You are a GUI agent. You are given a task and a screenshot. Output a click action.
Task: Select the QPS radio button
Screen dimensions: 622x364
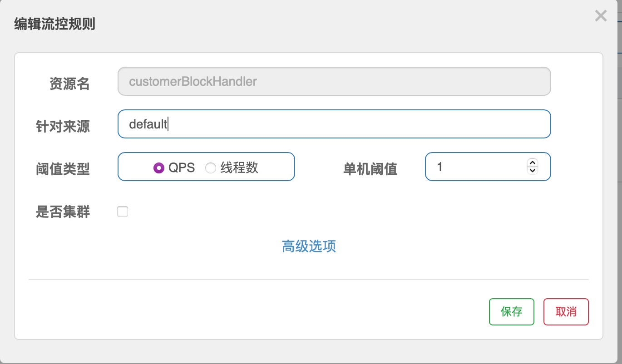click(159, 168)
